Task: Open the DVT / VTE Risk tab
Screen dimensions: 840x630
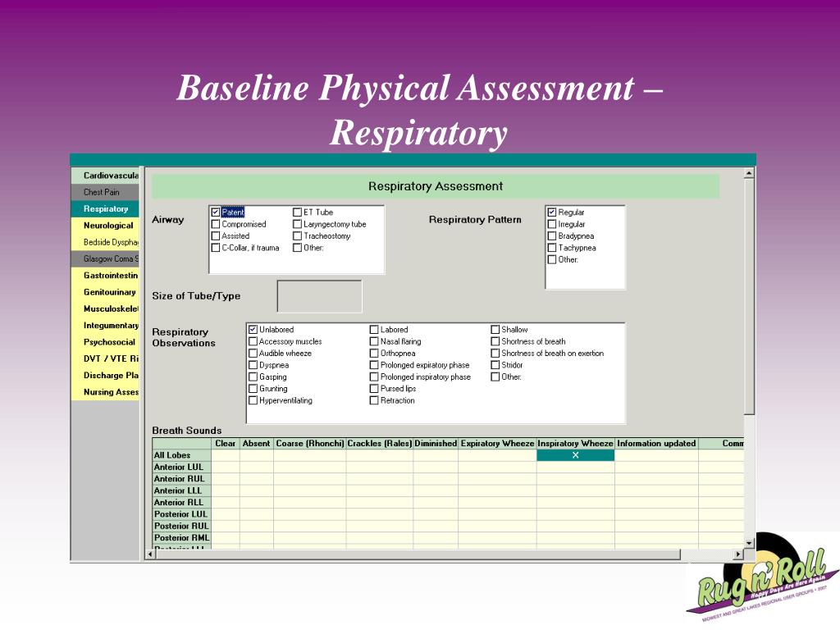Action: pyautogui.click(x=105, y=358)
